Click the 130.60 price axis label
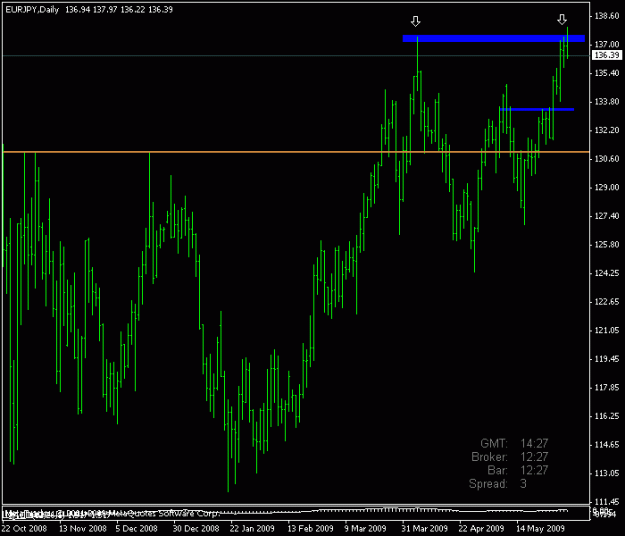Image resolution: width=625 pixels, height=536 pixels. [607, 159]
